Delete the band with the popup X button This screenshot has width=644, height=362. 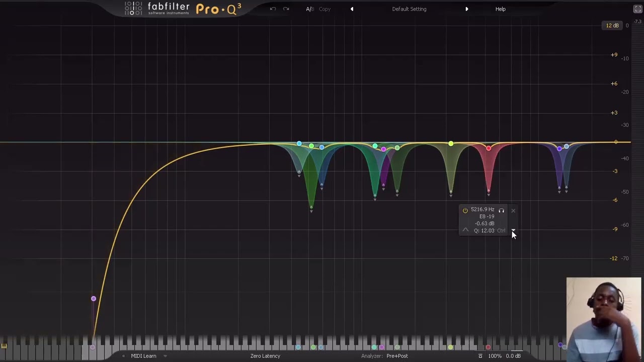click(x=513, y=211)
